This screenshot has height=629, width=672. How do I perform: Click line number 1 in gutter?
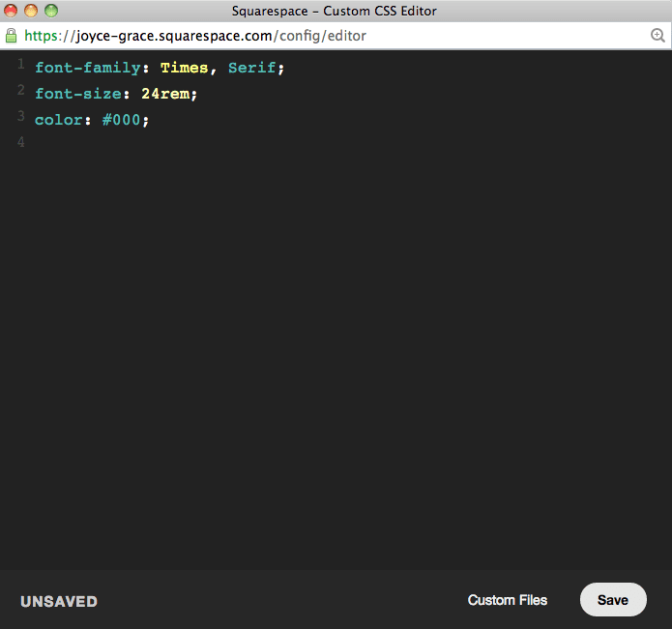click(21, 64)
